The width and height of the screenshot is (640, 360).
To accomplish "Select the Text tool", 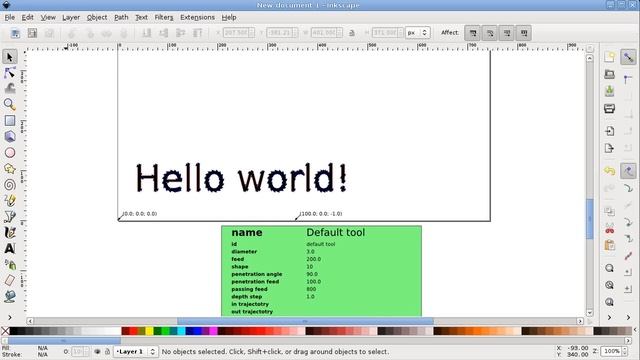I will [10, 248].
